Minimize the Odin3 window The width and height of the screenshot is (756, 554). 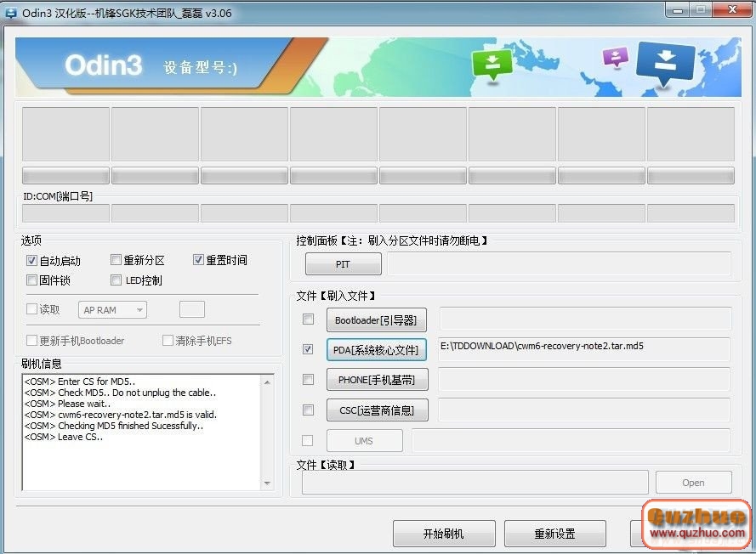pos(678,10)
